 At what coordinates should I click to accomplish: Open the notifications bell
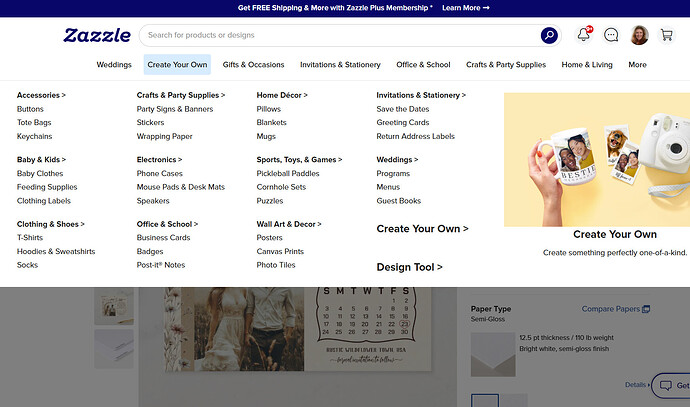coord(584,34)
